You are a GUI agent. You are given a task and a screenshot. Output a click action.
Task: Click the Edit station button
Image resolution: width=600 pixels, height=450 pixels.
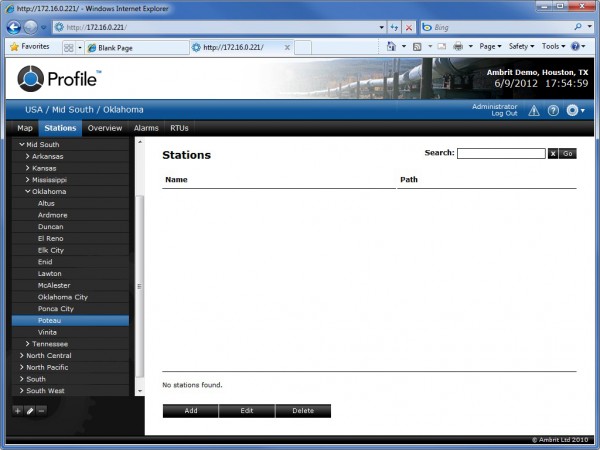point(247,411)
